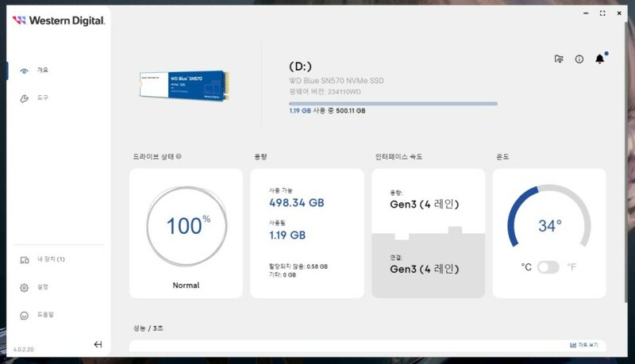Click the 성능 / 3초 heading
The height and width of the screenshot is (364, 635).
click(148, 328)
